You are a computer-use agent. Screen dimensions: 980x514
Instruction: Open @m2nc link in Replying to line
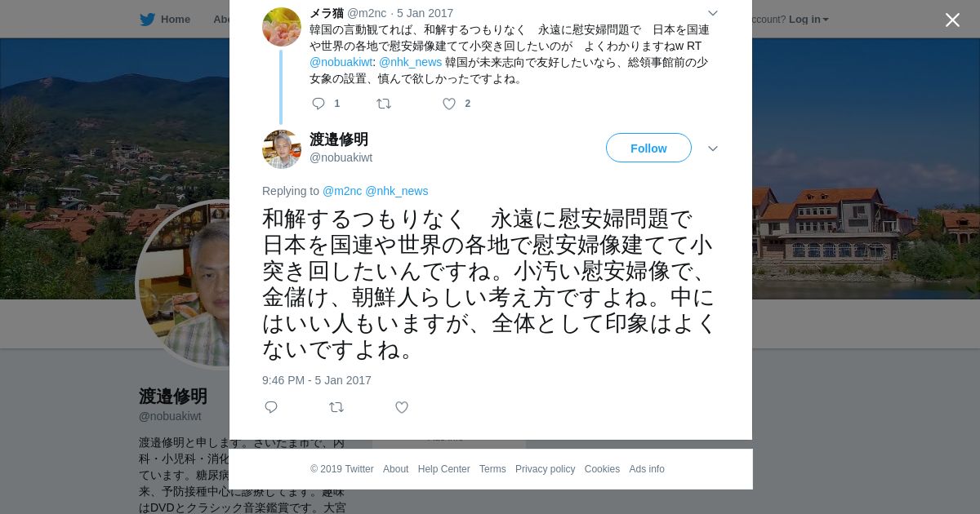coord(342,191)
